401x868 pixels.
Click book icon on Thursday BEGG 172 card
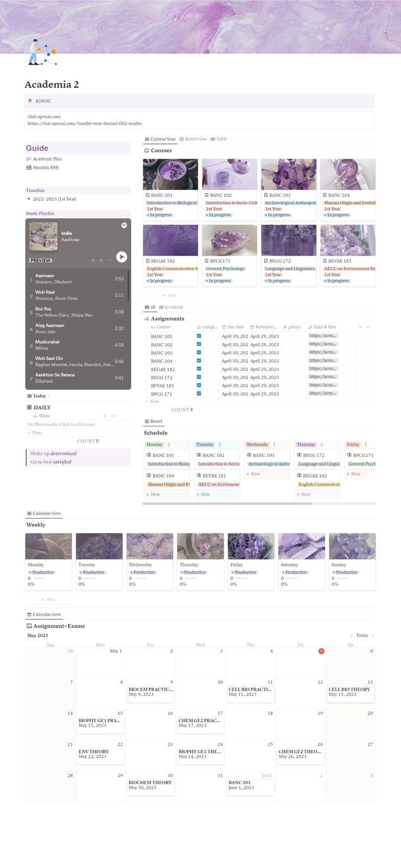[x=299, y=455]
